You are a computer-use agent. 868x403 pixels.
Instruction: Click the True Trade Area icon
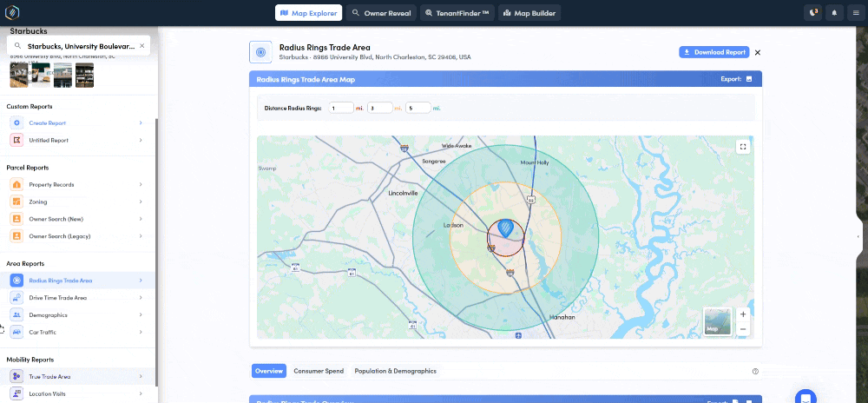[16, 376]
